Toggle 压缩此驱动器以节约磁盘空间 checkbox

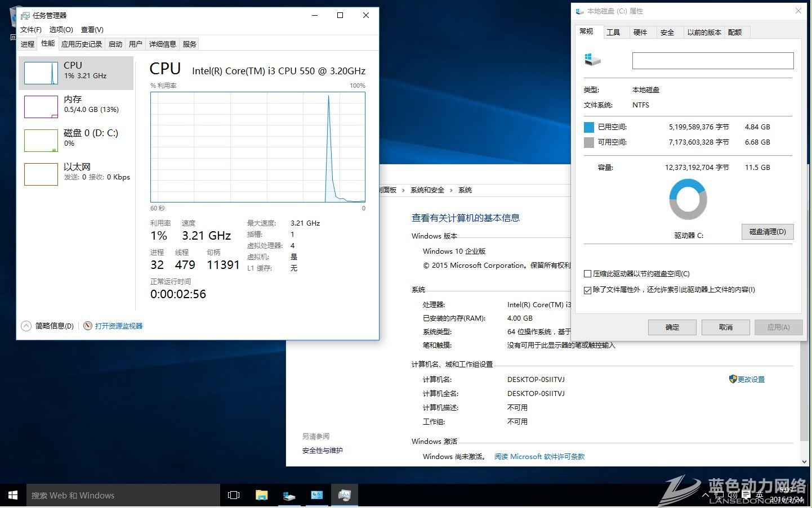[x=588, y=274]
